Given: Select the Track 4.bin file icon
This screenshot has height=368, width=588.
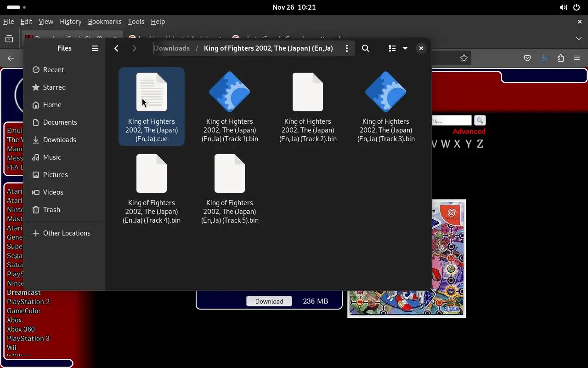Looking at the screenshot, I should [x=152, y=173].
